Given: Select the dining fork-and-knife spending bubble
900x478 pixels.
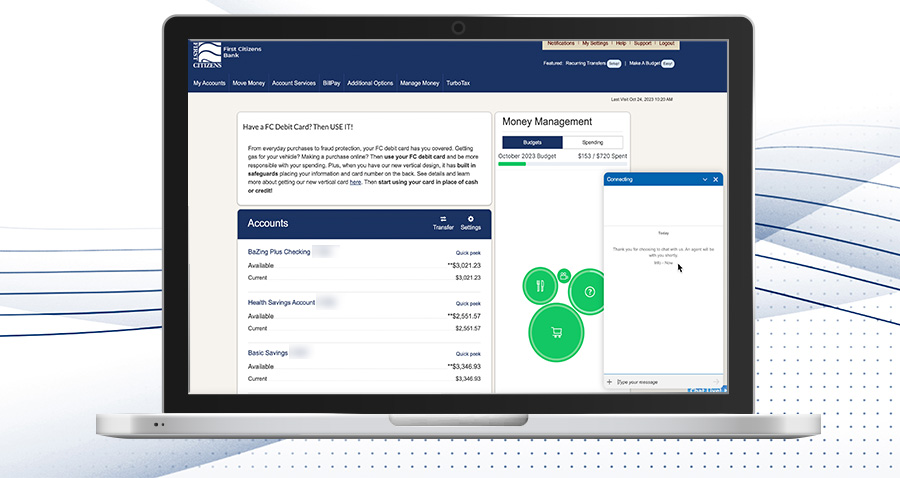Looking at the screenshot, I should 540,286.
